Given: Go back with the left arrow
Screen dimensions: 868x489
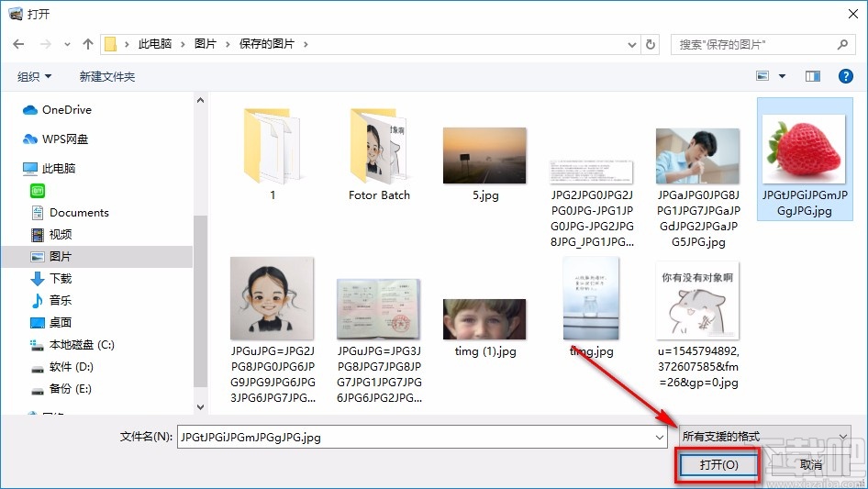Looking at the screenshot, I should point(18,44).
